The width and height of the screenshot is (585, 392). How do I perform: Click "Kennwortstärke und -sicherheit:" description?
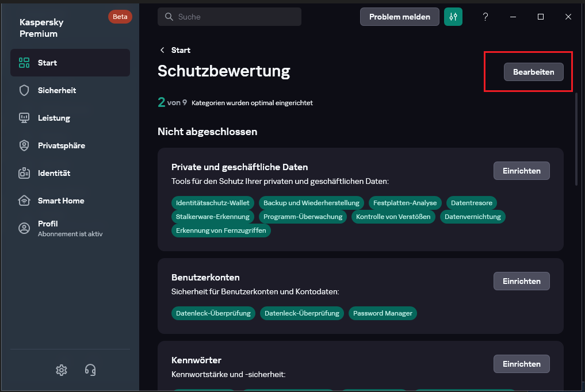point(228,374)
